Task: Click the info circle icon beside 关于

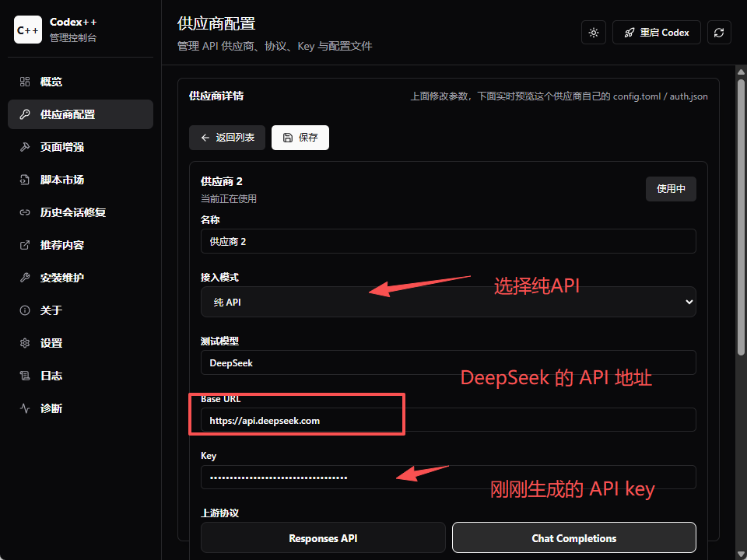Action: [25, 310]
